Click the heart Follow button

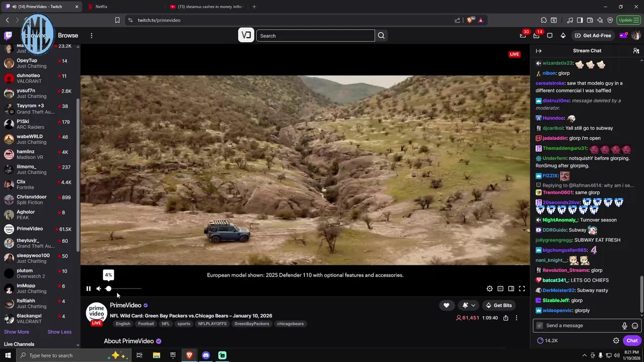[x=446, y=305]
